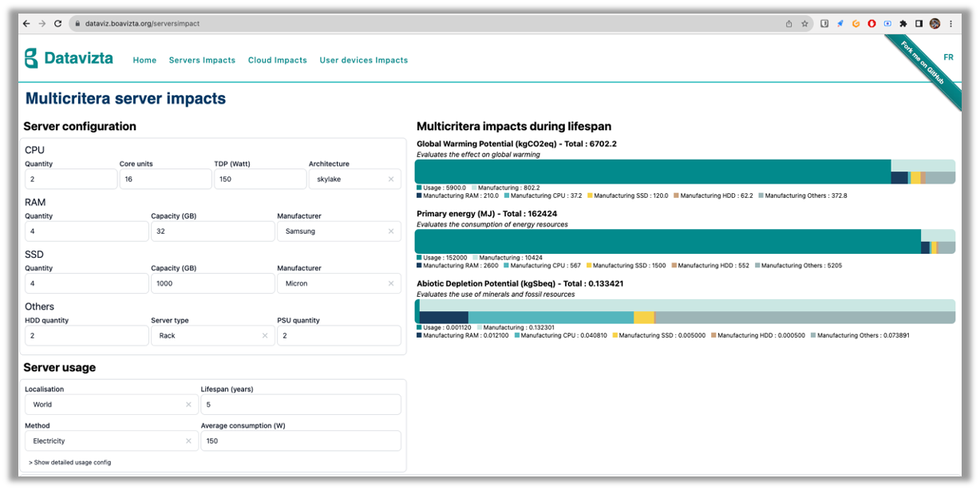Image resolution: width=980 pixels, height=490 pixels.
Task: Open the red stop-hand ad blocker extension
Action: [x=871, y=24]
